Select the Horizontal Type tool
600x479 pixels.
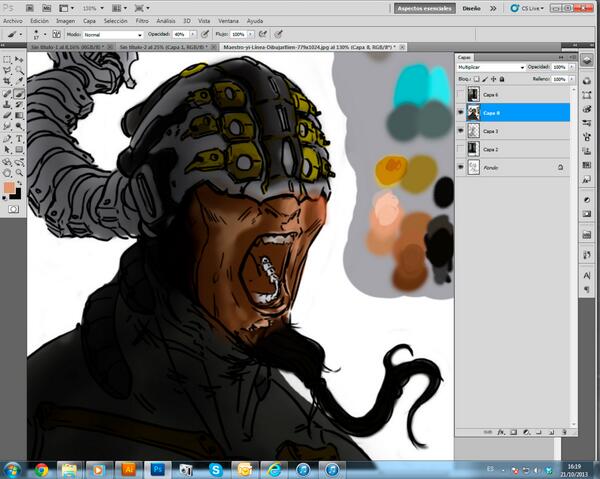(19, 138)
